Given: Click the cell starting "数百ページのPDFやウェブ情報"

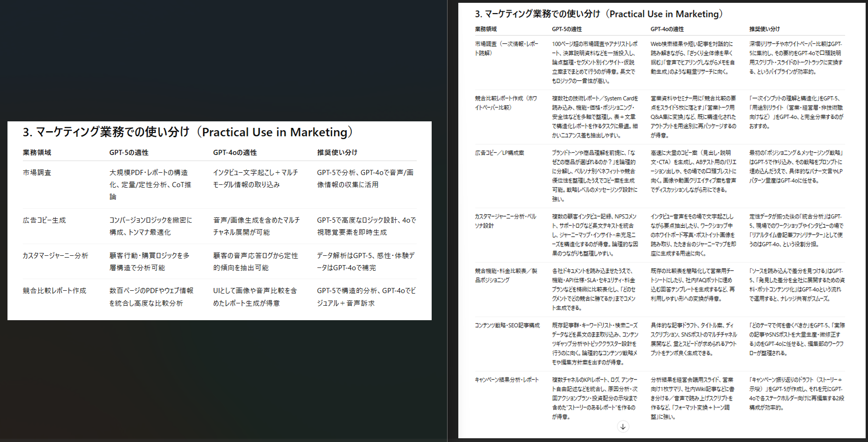Looking at the screenshot, I should point(151,297).
